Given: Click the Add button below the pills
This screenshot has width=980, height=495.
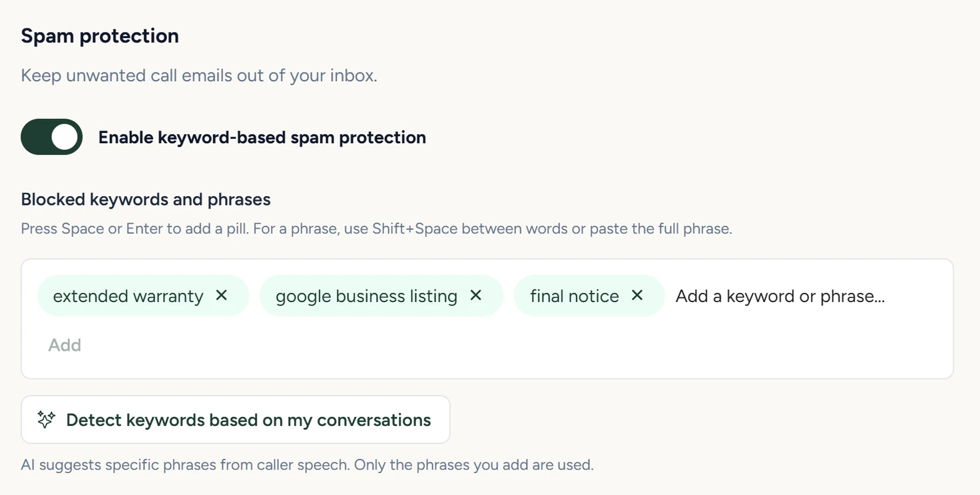Looking at the screenshot, I should 65,345.
